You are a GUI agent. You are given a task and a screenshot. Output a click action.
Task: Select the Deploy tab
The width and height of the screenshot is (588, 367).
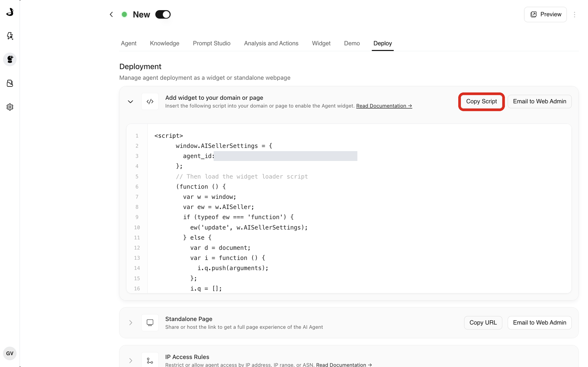(383, 43)
